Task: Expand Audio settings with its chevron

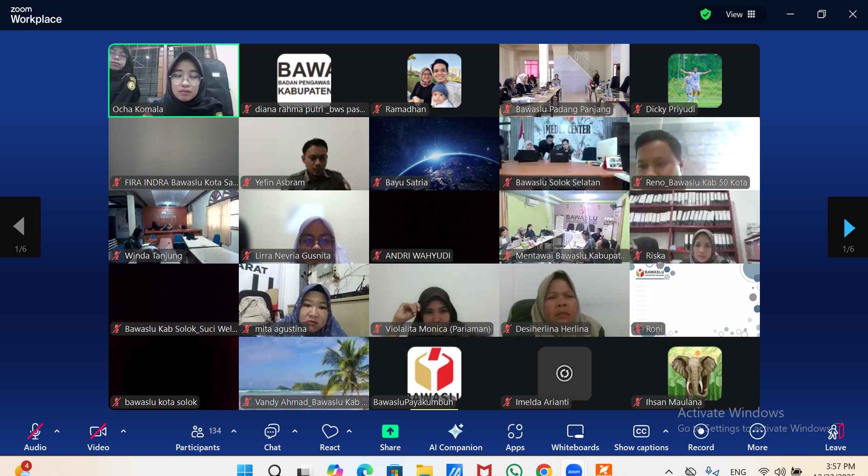Action: click(x=57, y=432)
